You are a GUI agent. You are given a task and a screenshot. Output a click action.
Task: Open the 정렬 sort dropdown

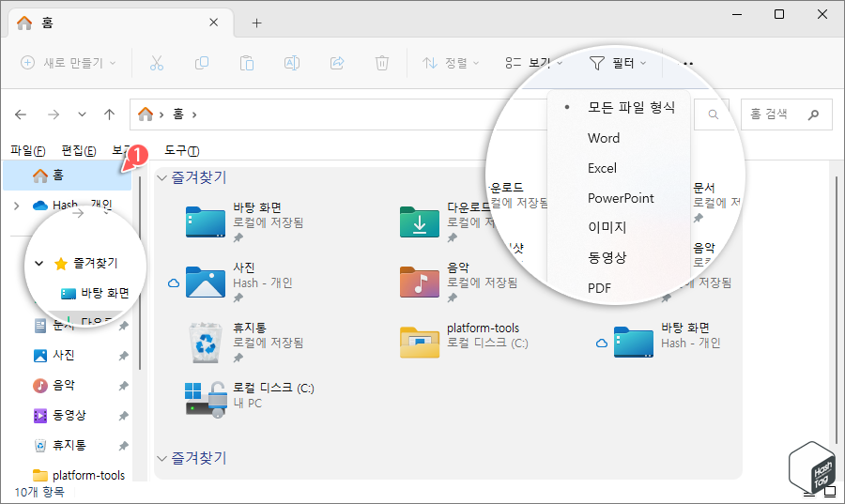point(451,63)
